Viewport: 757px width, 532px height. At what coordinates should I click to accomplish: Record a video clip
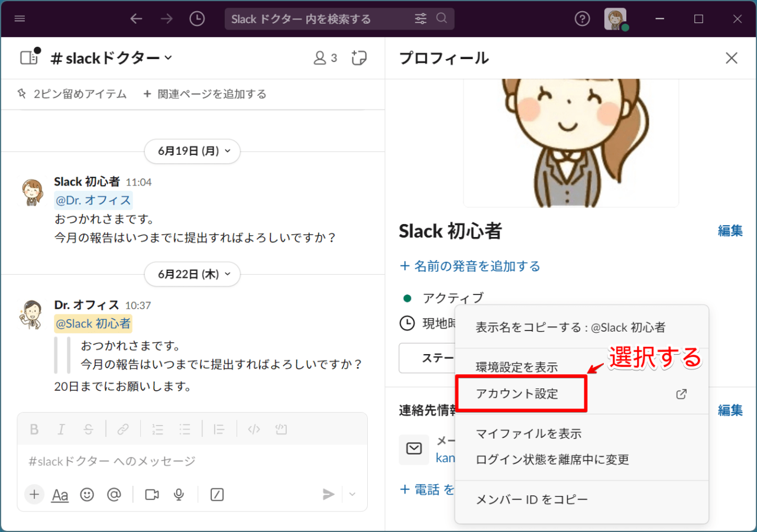[152, 494]
